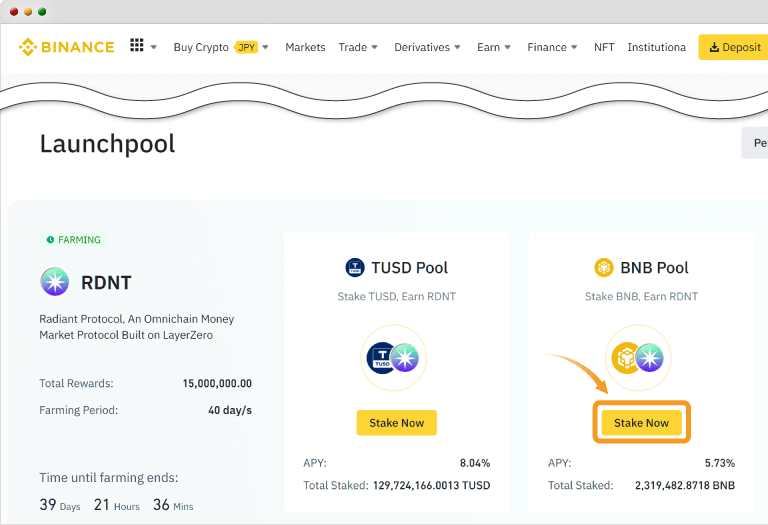768x525 pixels.
Task: Click the Time until farming ends label
Action: tap(109, 477)
